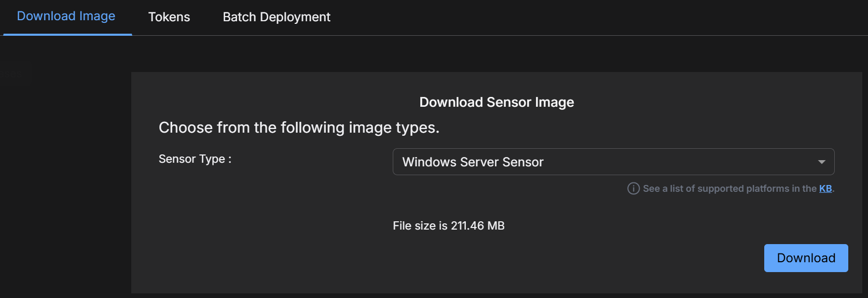Viewport: 868px width, 298px height.
Task: Open the Sensor Type combo box
Action: point(613,162)
